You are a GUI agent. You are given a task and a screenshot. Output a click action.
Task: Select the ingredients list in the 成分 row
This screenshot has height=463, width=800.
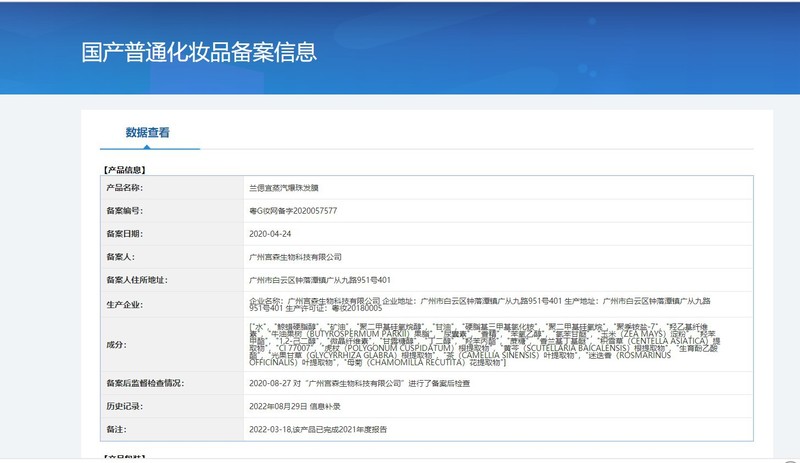(x=485, y=345)
